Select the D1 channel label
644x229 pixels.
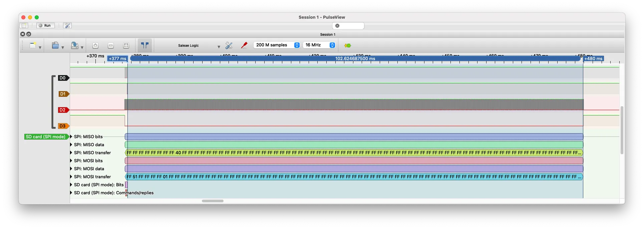point(63,94)
